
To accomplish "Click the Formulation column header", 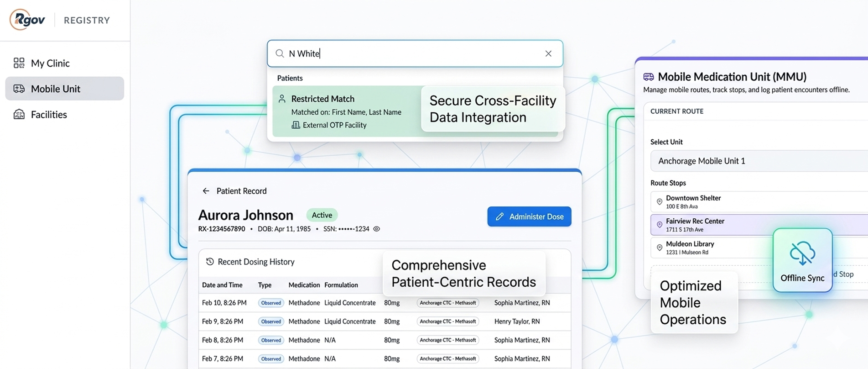I will pos(341,285).
